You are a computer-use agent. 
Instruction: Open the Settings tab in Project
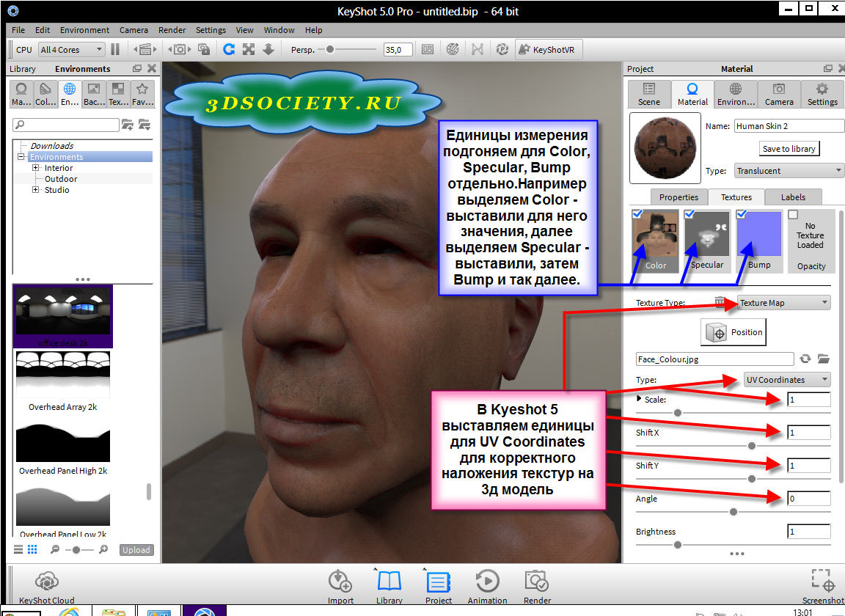click(x=822, y=95)
